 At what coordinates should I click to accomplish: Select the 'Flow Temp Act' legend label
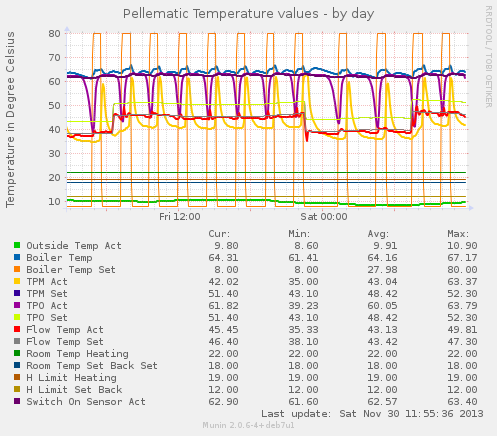[x=65, y=330]
